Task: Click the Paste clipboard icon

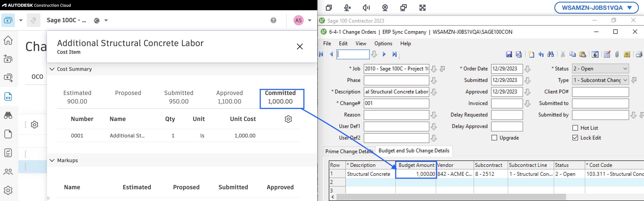Action: tap(583, 54)
